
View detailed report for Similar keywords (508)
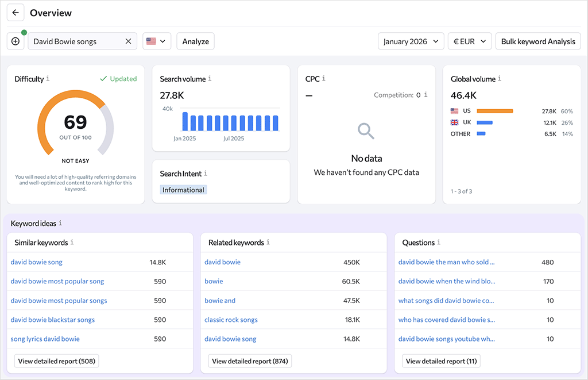[56, 361]
